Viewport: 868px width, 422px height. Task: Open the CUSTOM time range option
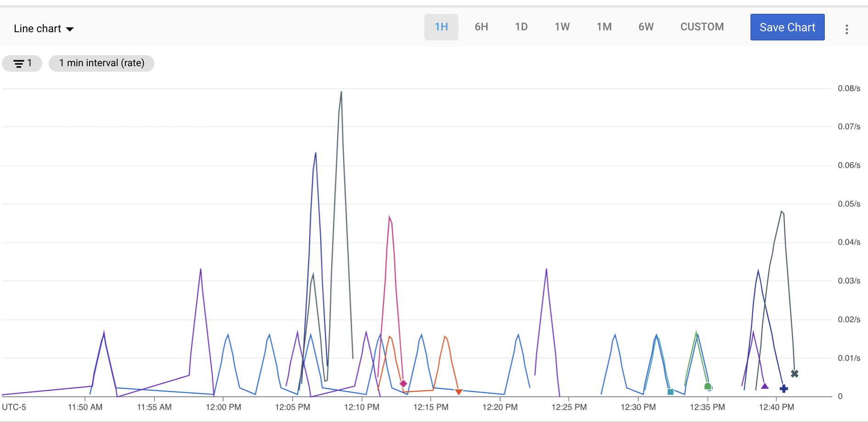(702, 27)
